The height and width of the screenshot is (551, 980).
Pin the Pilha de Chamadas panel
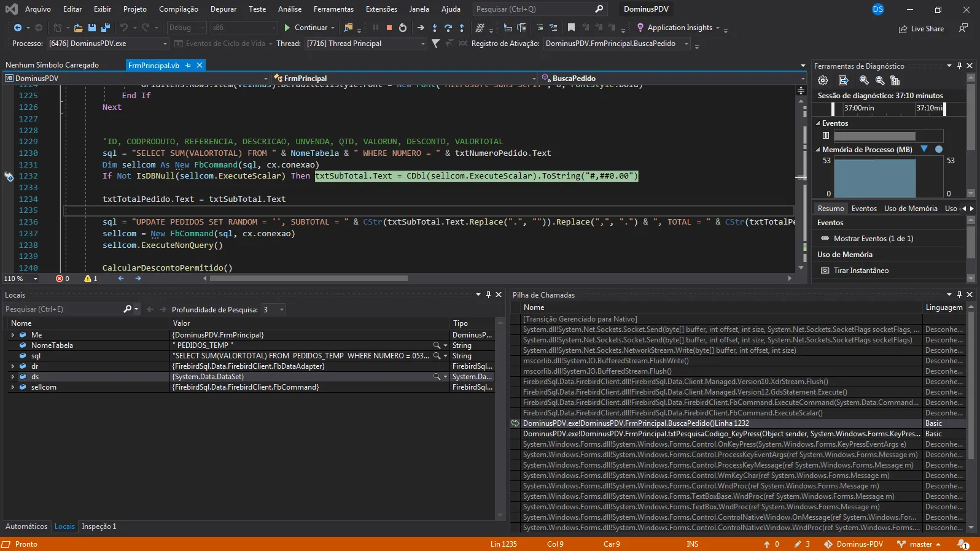point(959,295)
